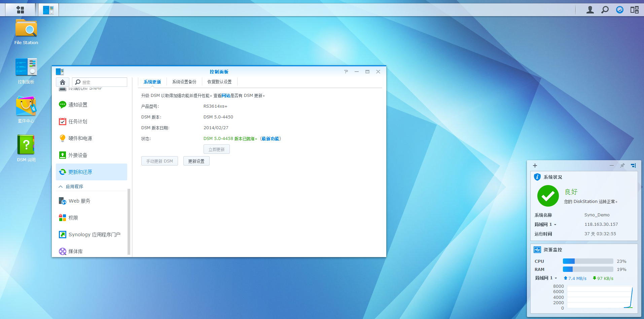
Task: Click the 立即更新 button
Action: click(x=217, y=149)
